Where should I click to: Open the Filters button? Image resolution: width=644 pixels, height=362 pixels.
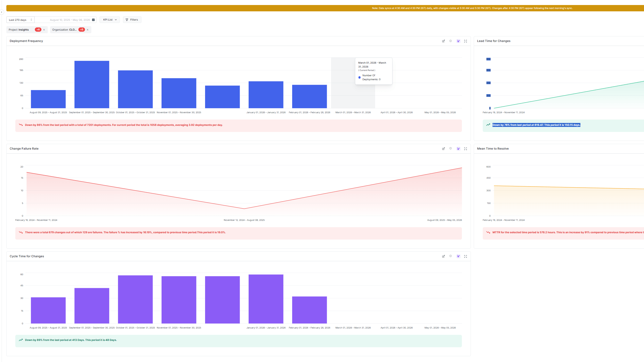pos(132,20)
